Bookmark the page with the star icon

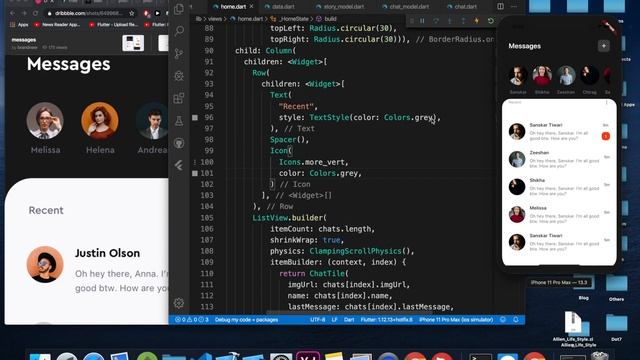[131, 13]
